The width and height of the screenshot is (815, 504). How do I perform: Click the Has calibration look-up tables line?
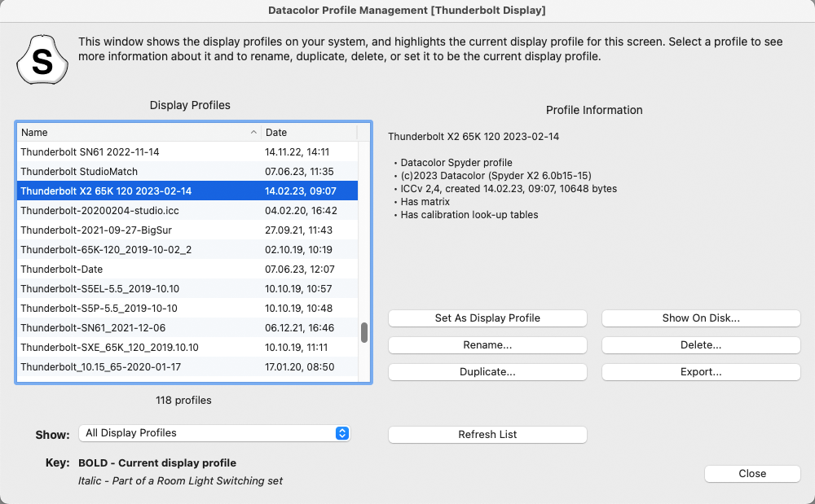469,214
